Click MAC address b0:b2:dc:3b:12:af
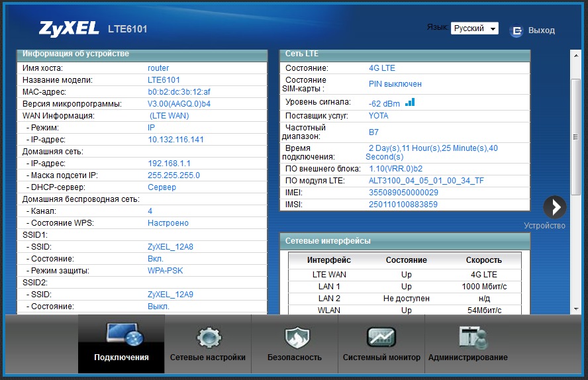588x380 pixels. click(179, 92)
